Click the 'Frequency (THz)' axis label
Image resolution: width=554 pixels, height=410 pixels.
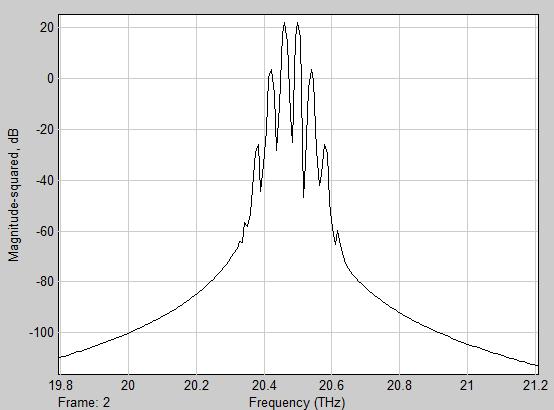pos(297,403)
